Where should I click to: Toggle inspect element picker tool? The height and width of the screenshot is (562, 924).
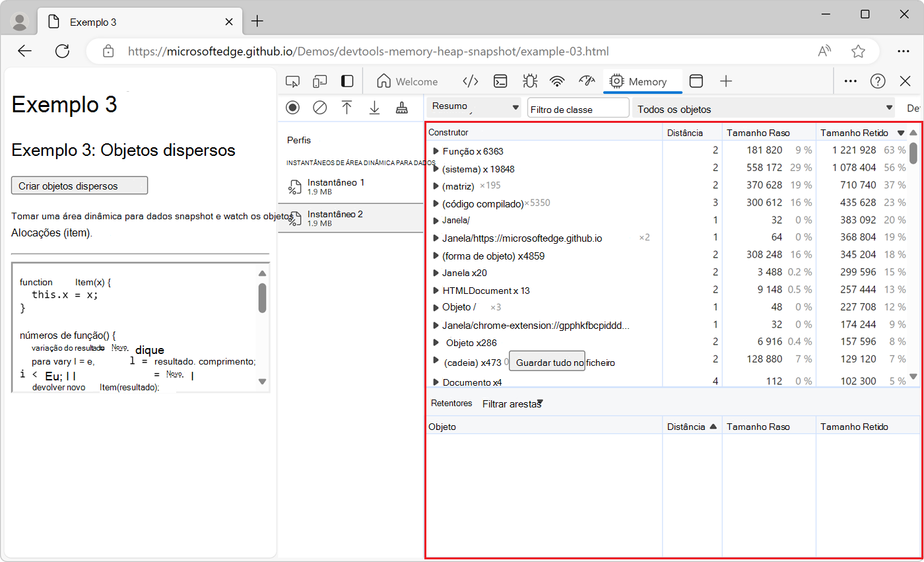coord(292,81)
